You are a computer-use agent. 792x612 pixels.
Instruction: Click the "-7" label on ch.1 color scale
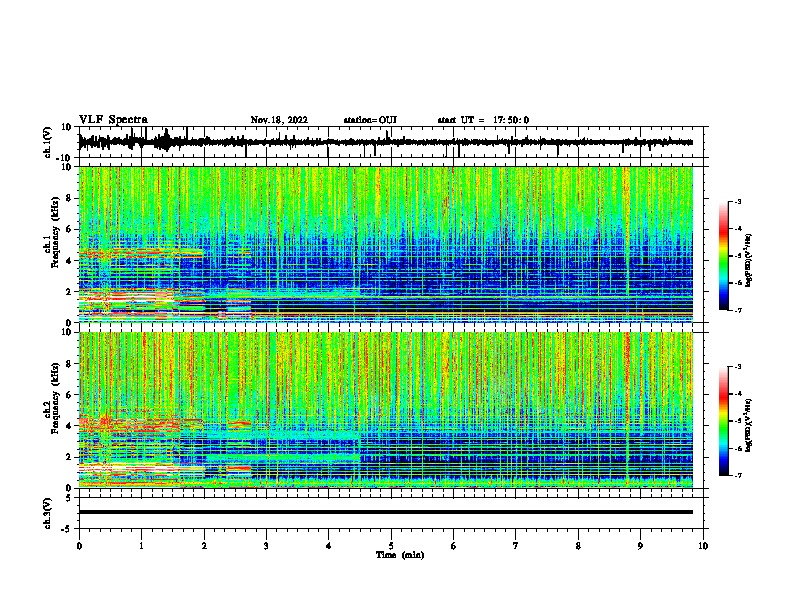pos(737,310)
